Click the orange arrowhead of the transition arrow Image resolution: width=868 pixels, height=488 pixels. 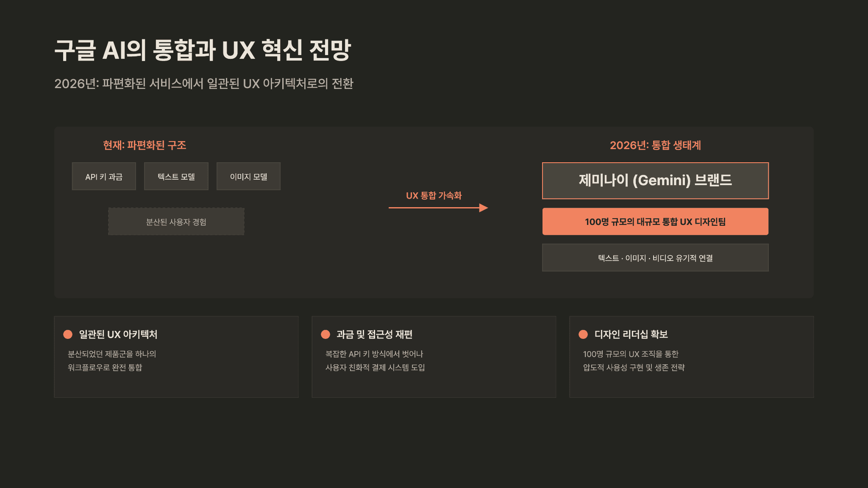coord(484,208)
